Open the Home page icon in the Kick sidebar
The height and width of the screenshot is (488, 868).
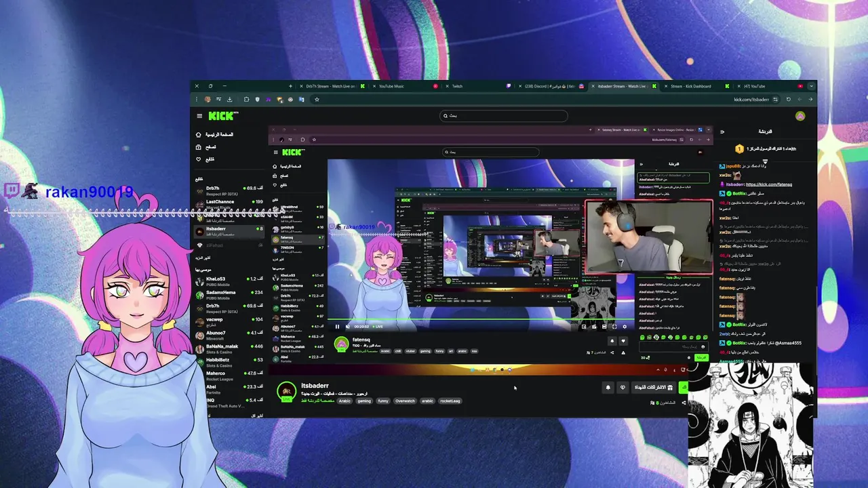(199, 134)
